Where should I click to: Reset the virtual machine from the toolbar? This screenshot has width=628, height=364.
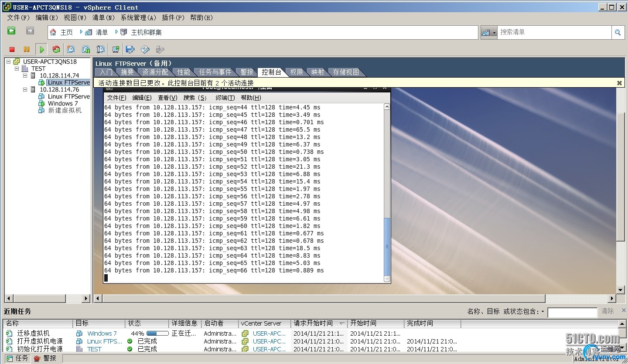56,50
